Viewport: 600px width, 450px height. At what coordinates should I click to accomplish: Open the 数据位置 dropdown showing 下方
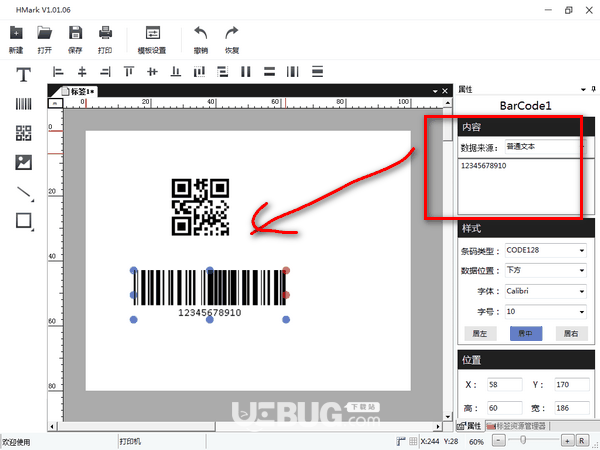[545, 271]
